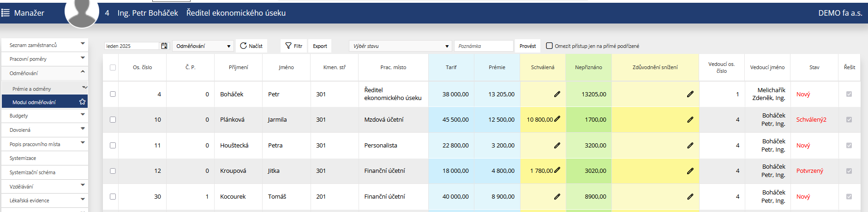
Task: Open the Manažer hamburger menu icon
Action: (x=6, y=13)
